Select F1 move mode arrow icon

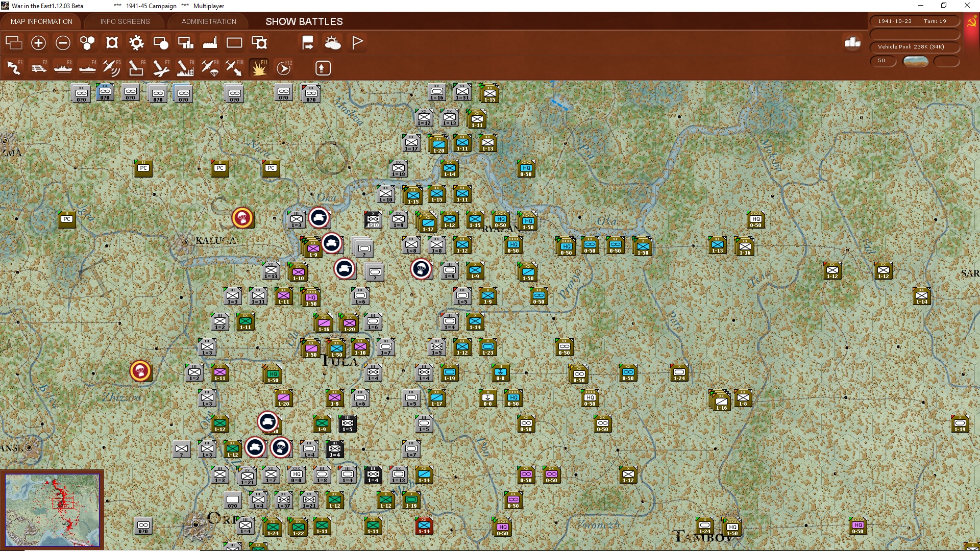[14, 68]
